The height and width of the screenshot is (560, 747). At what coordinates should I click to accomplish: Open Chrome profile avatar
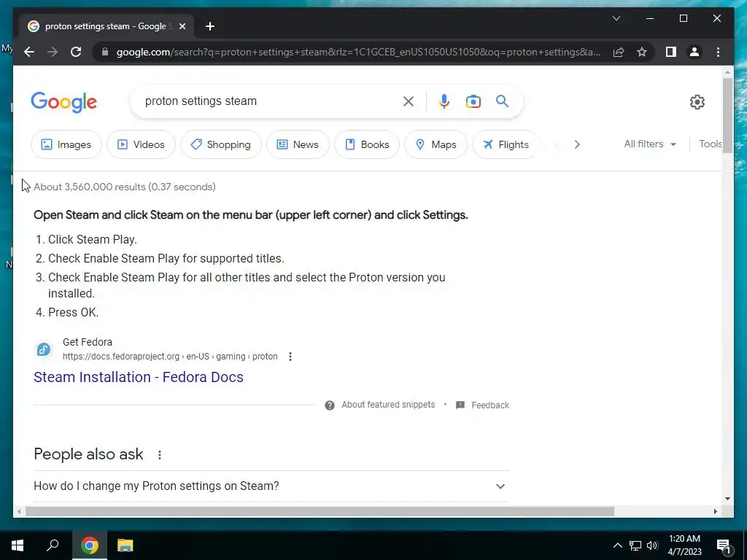pos(694,52)
